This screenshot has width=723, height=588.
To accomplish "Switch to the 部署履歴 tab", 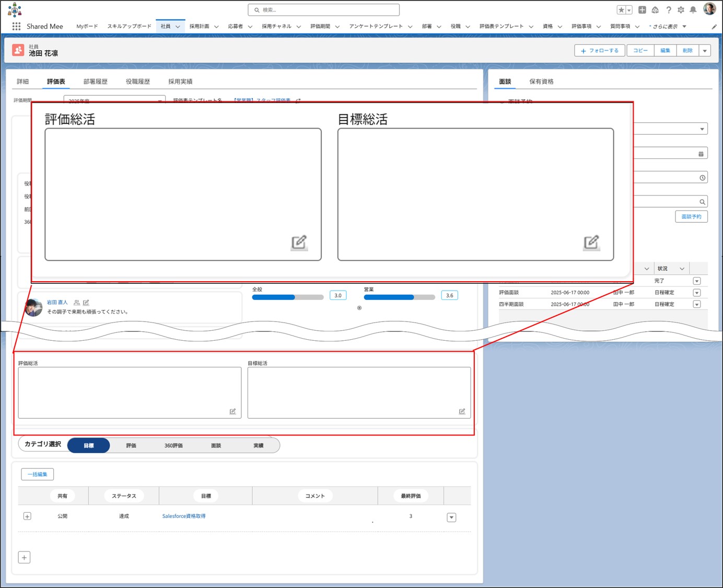I will pyautogui.click(x=95, y=82).
